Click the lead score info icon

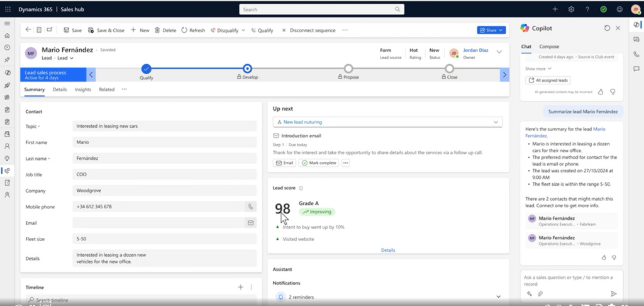pos(301,188)
